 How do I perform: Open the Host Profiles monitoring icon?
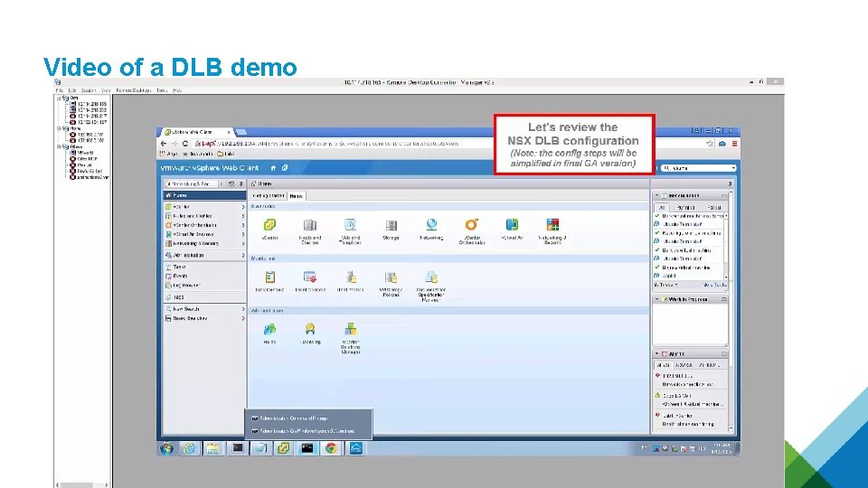351,277
